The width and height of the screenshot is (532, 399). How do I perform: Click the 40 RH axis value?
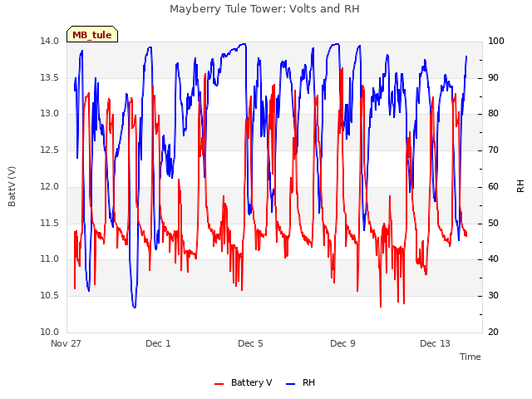pos(493,259)
